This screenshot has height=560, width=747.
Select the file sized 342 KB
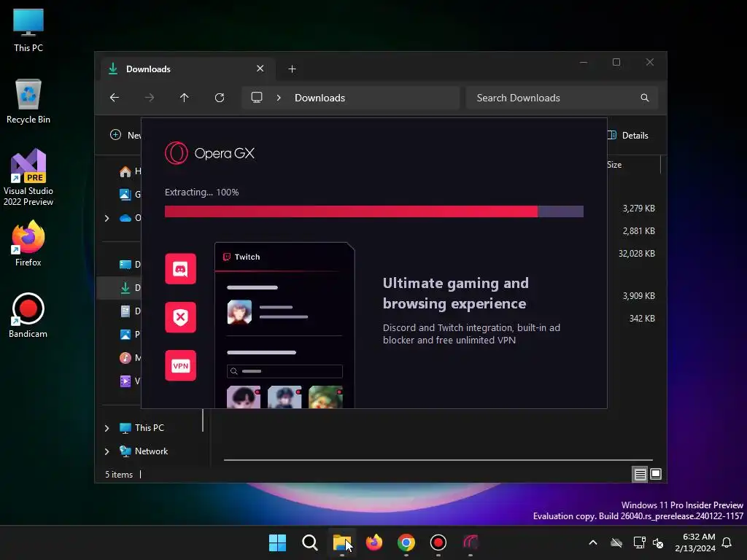point(642,318)
